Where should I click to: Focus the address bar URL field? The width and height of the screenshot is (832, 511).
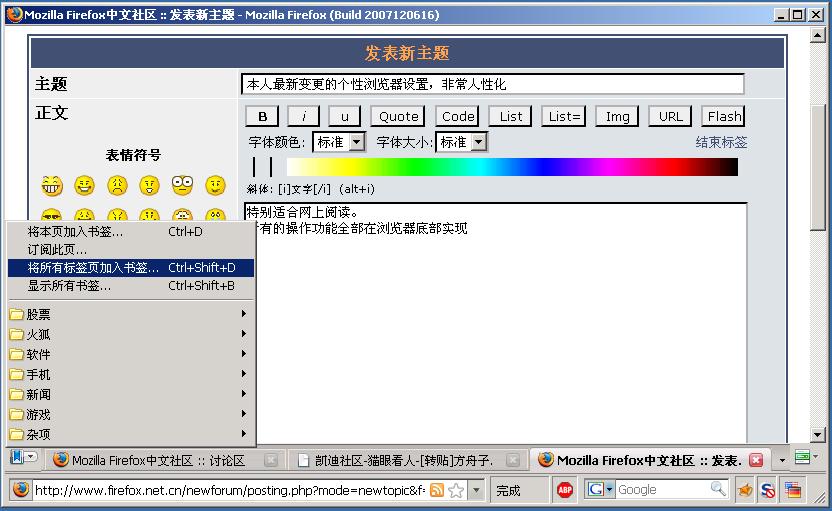pos(229,490)
